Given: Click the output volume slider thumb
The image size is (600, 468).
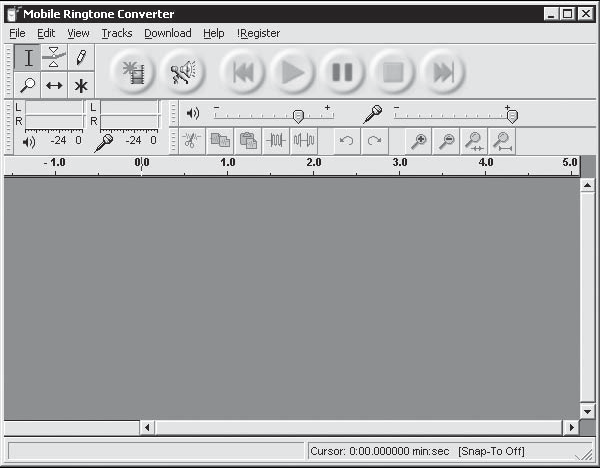Looking at the screenshot, I should tap(298, 116).
